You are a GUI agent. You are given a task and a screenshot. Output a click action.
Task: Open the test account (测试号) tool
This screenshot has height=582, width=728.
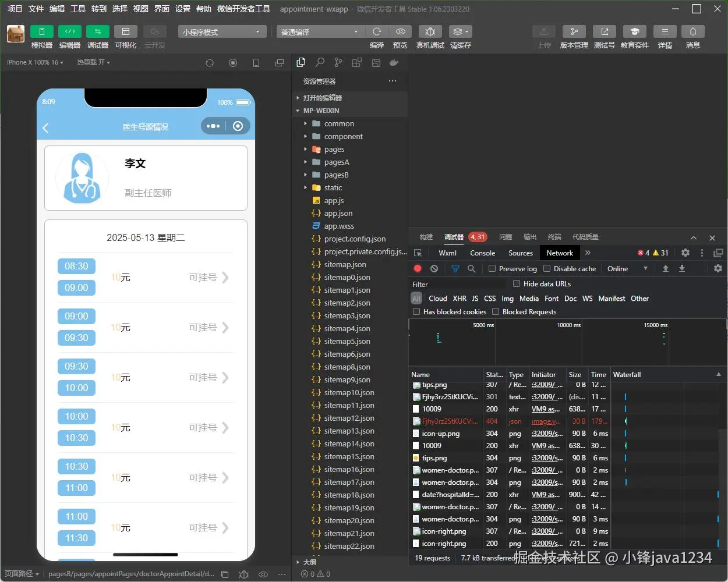[x=605, y=31]
